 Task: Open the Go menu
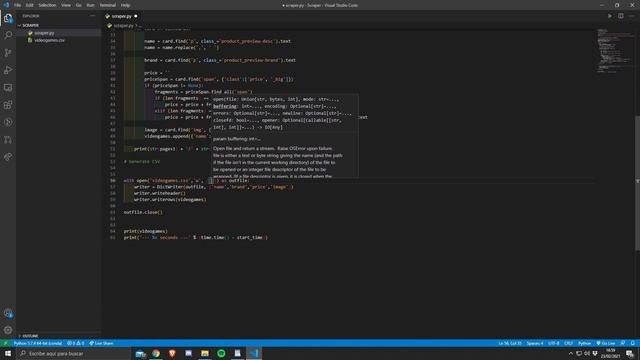[79, 5]
